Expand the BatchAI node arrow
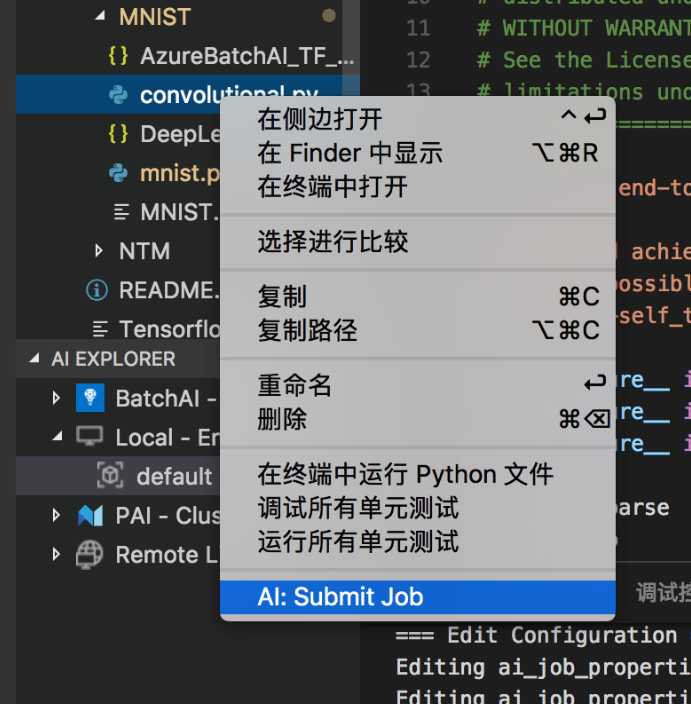691x704 pixels. pos(56,398)
